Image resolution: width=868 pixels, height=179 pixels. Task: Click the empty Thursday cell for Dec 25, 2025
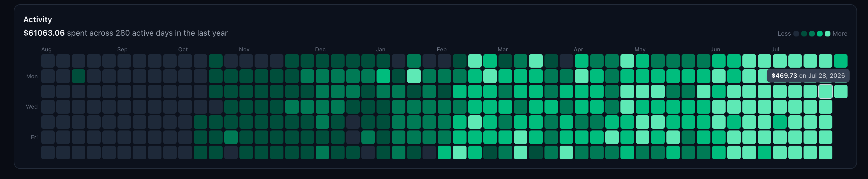(353, 122)
